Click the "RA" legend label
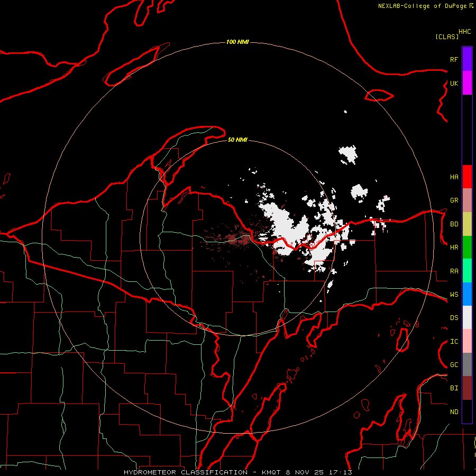476x476 pixels. click(x=454, y=271)
